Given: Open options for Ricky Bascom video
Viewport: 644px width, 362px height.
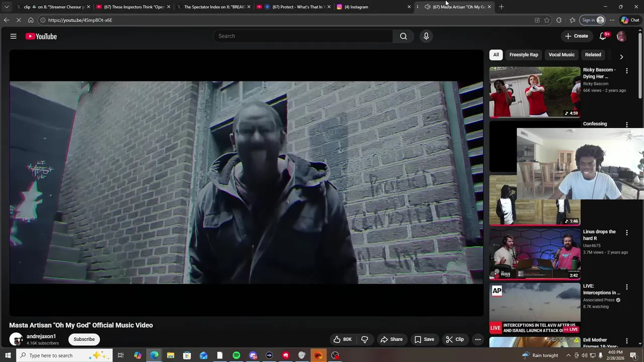Looking at the screenshot, I should tap(627, 71).
